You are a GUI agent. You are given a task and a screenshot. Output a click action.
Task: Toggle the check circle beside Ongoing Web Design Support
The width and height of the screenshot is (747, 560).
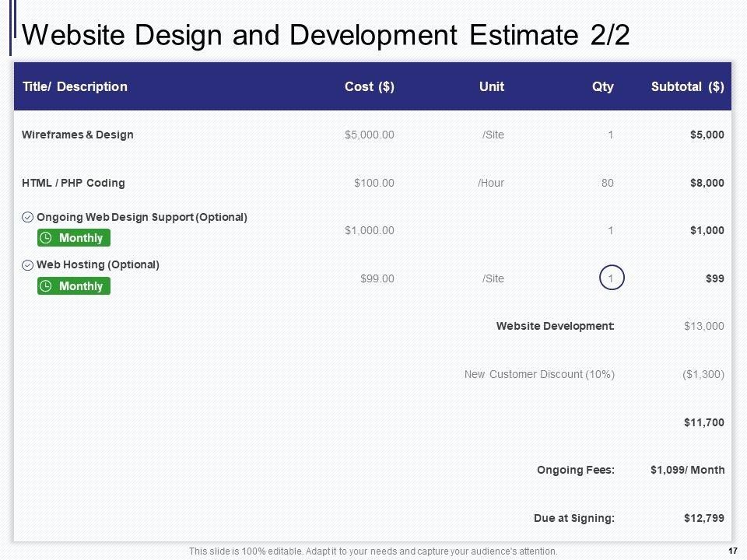[27, 217]
